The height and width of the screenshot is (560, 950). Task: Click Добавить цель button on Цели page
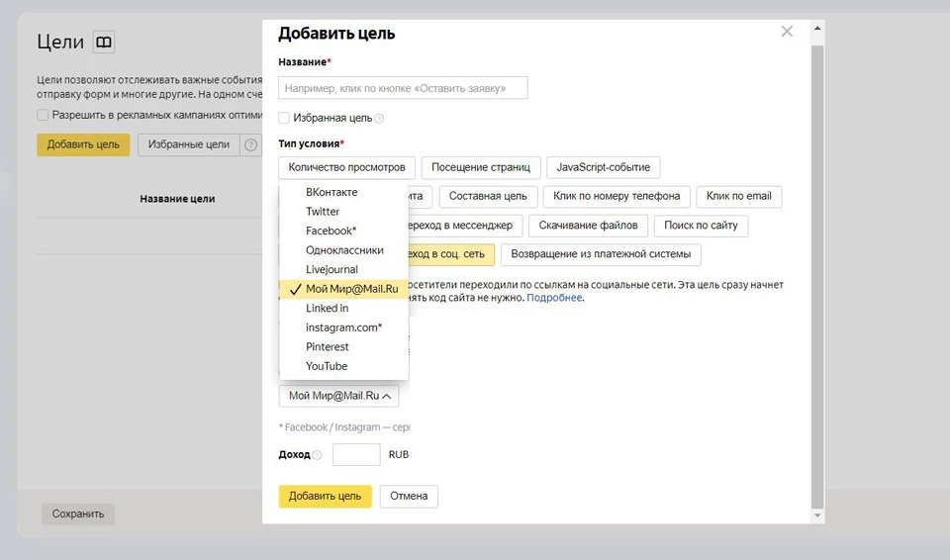83,144
